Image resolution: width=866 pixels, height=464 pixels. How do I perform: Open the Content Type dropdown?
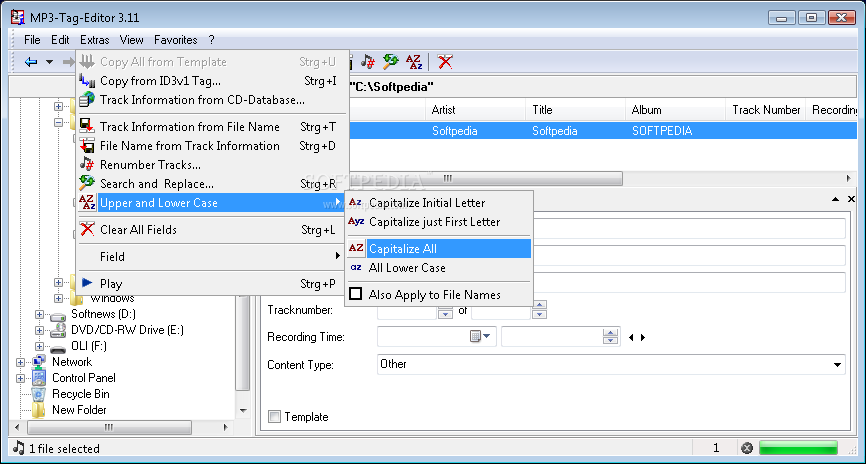(x=837, y=365)
